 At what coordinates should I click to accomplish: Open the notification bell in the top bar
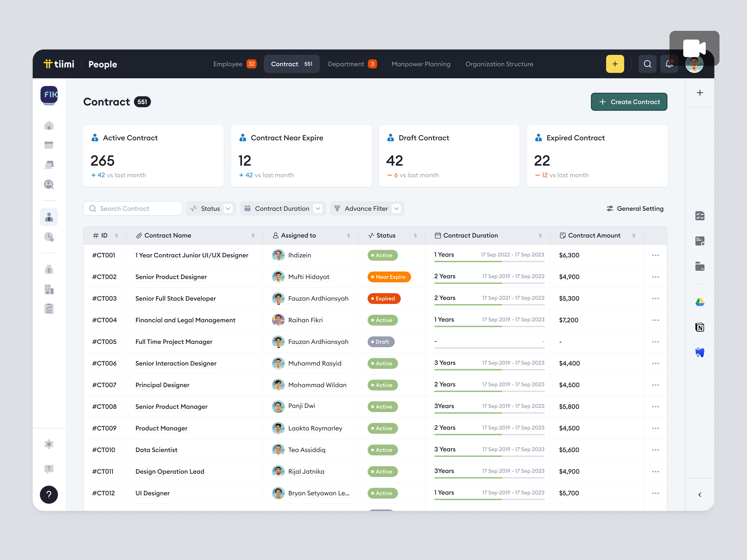(669, 64)
